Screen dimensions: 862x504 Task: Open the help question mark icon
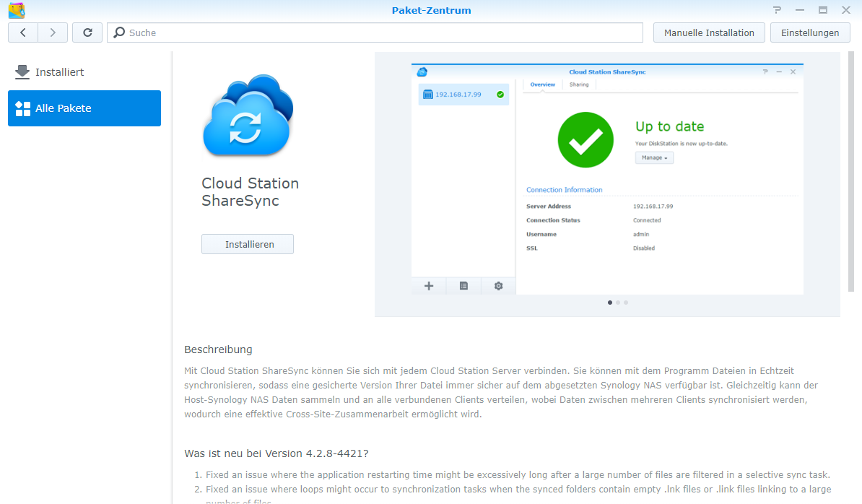(777, 10)
